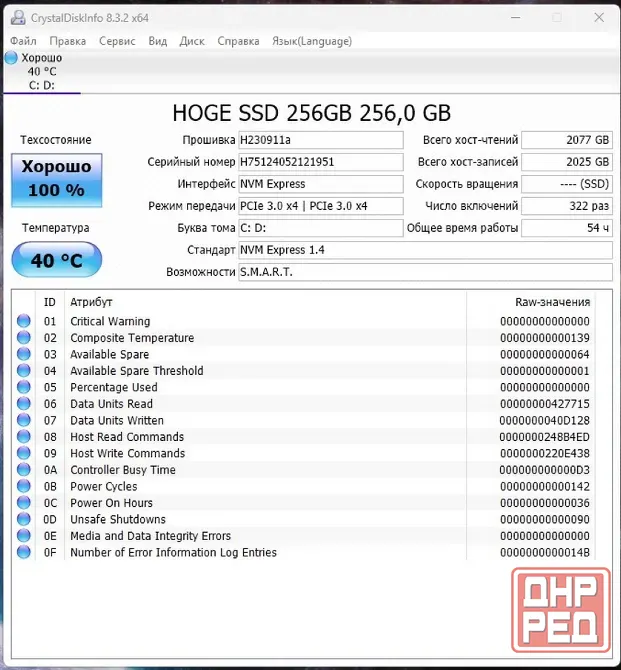The image size is (621, 670).
Task: Click the power on count value 322 раз
Action: 567,206
